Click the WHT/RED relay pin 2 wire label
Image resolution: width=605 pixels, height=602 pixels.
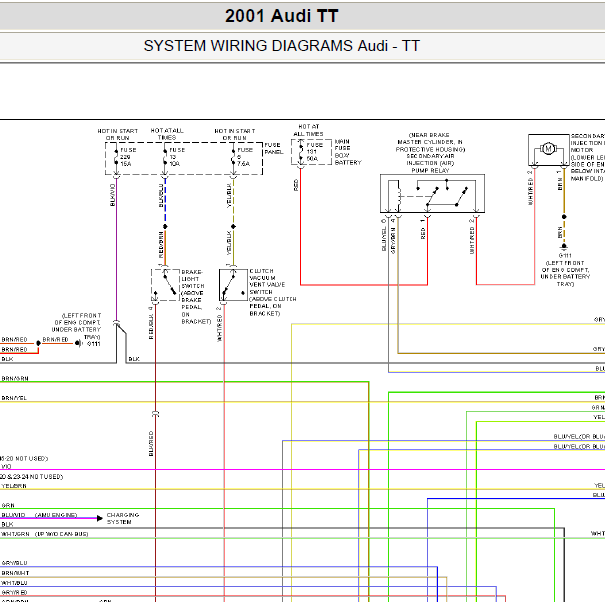[x=472, y=240]
